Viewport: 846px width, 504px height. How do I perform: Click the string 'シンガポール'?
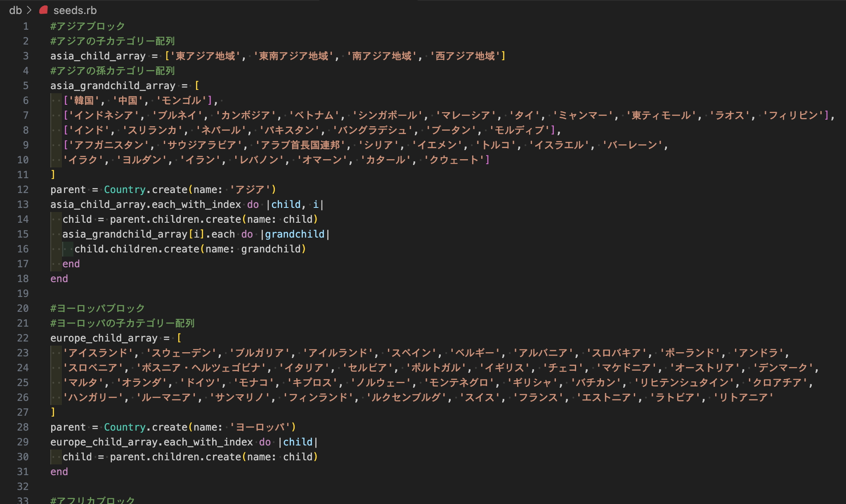point(388,115)
